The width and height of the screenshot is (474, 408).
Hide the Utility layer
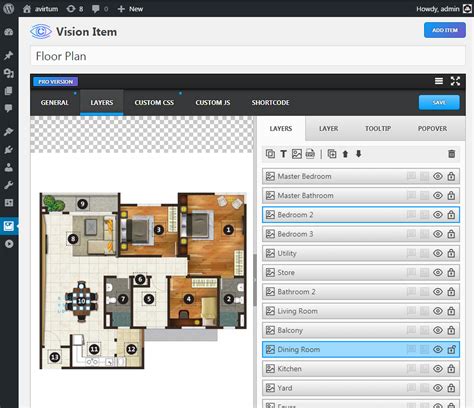coord(438,253)
